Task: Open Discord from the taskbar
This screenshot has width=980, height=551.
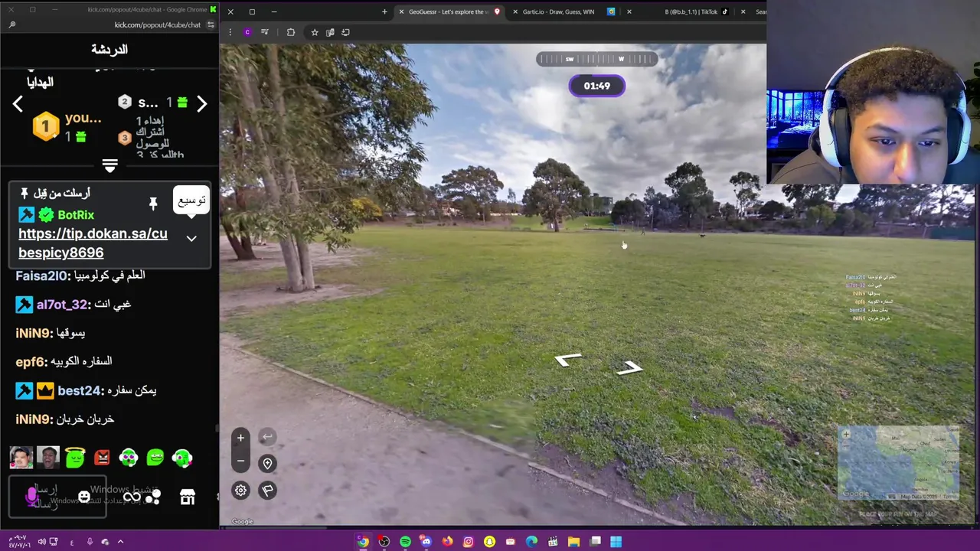Action: coord(426,542)
